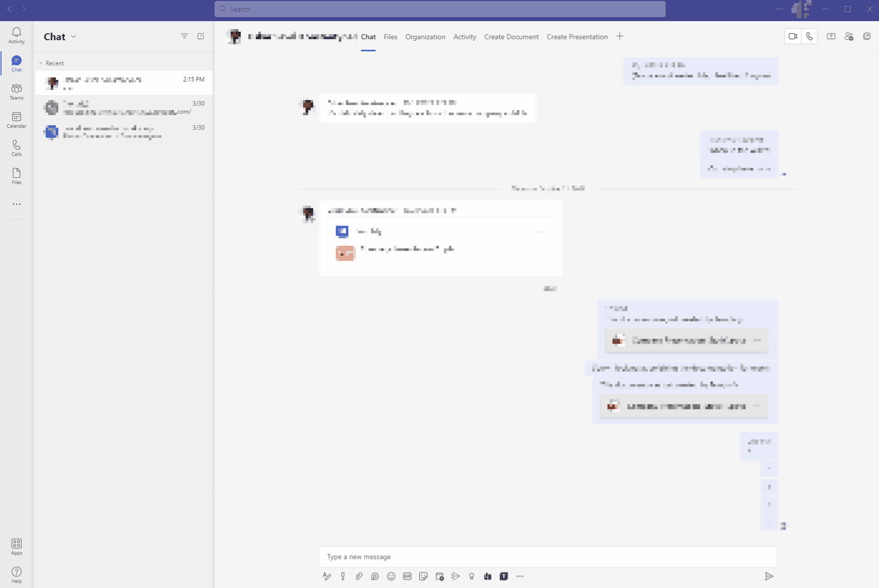Open the Chat filter dropdown
Image resolution: width=879 pixels, height=588 pixels.
pyautogui.click(x=184, y=36)
